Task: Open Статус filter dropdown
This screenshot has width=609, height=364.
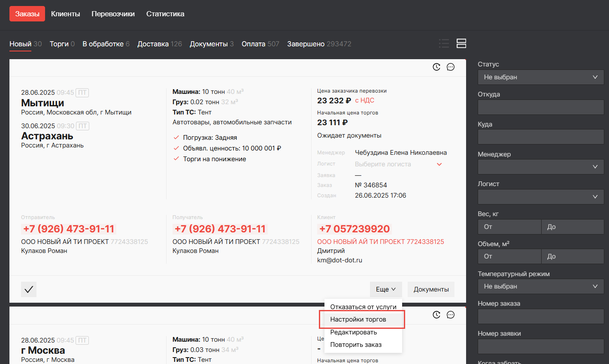Action: (x=541, y=77)
